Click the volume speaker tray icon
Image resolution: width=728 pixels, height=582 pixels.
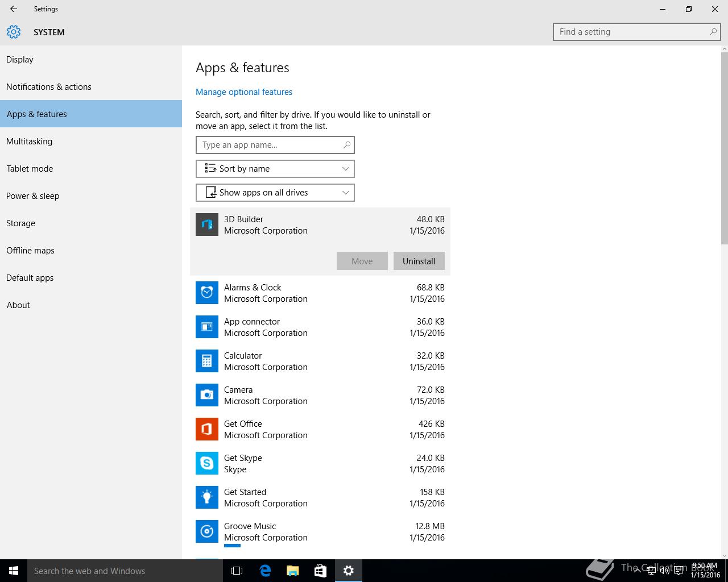pyautogui.click(x=665, y=571)
